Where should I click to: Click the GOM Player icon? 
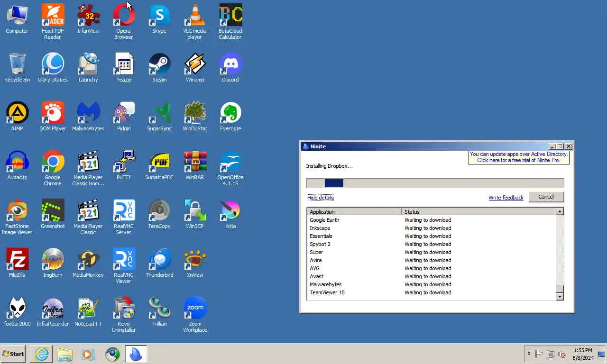point(53,117)
